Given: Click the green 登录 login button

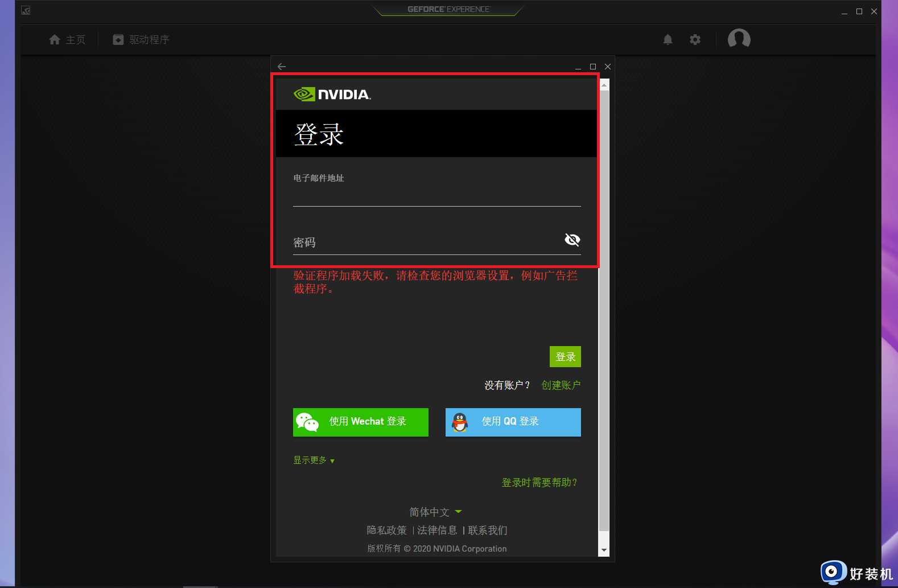Looking at the screenshot, I should 565,356.
